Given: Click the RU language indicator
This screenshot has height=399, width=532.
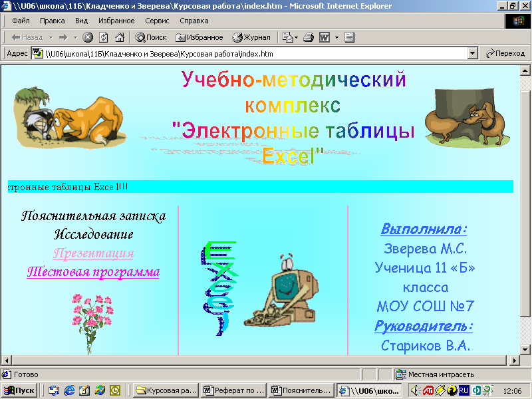Looking at the screenshot, I should click(464, 391).
